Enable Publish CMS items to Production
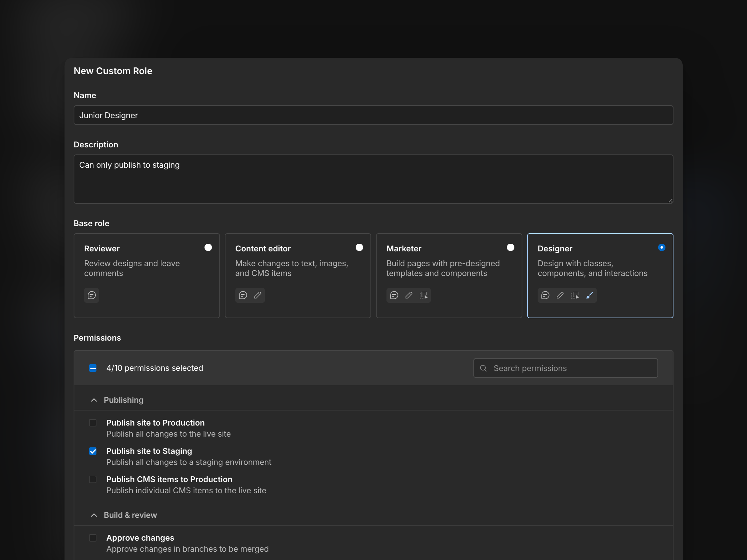 pyautogui.click(x=93, y=479)
